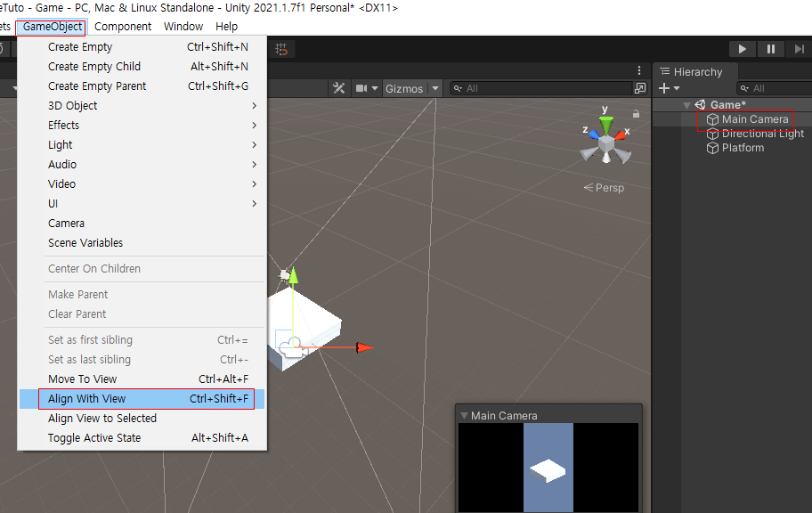Choose Align View to Selected
The height and width of the screenshot is (513, 812).
(x=142, y=419)
